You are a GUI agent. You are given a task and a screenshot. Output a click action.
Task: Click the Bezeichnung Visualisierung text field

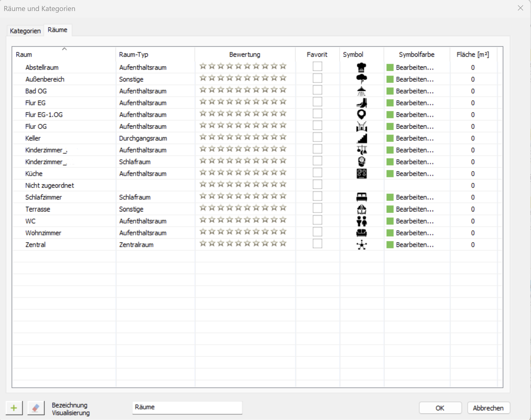[x=187, y=407]
